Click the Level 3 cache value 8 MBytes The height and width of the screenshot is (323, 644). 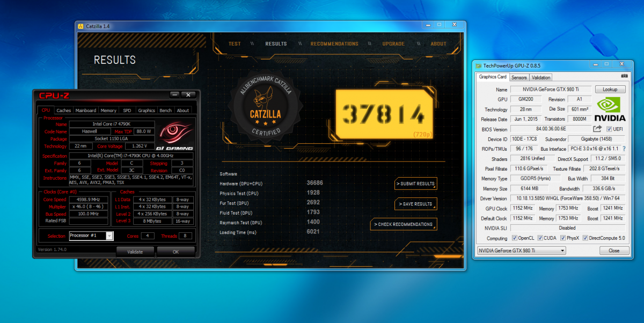tap(152, 221)
